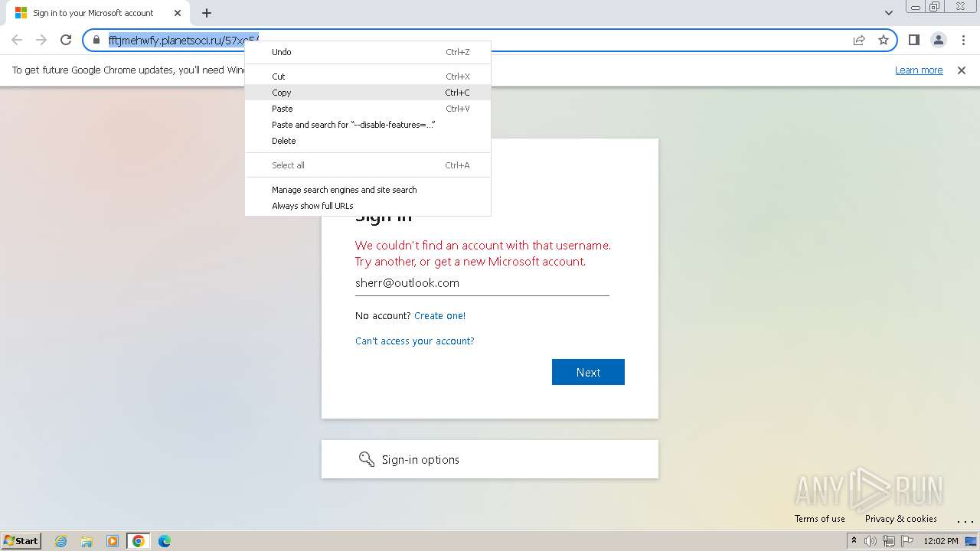Viewport: 980px width, 551px height.
Task: Show hidden tray icons arrow
Action: 854,541
